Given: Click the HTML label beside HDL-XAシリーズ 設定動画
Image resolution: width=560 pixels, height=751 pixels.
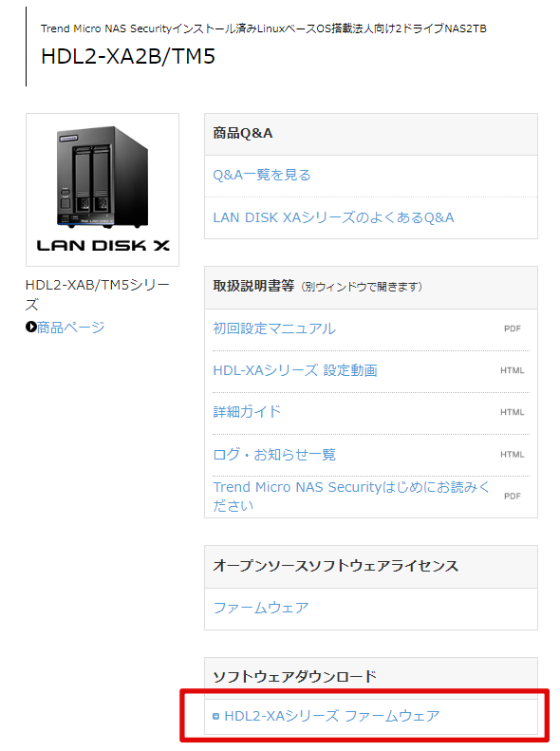Looking at the screenshot, I should point(513,370).
